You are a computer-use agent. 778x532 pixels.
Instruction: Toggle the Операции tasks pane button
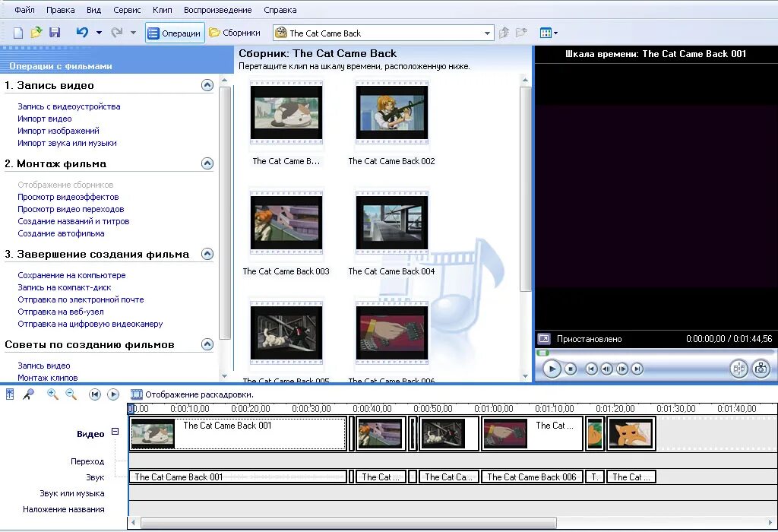pos(175,33)
